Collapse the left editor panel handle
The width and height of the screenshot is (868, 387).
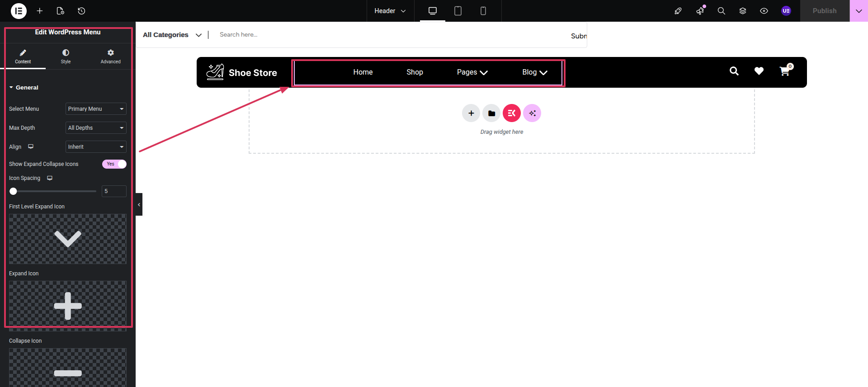coord(139,204)
